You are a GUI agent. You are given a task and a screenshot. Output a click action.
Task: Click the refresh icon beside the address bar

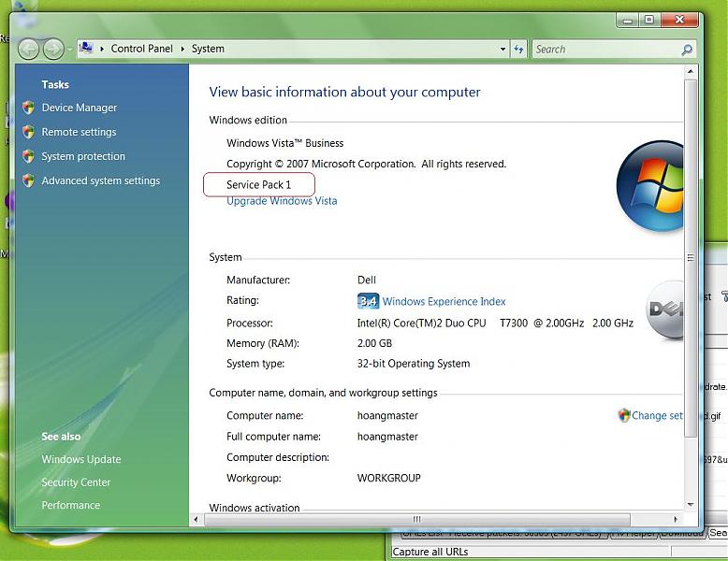[x=518, y=49]
